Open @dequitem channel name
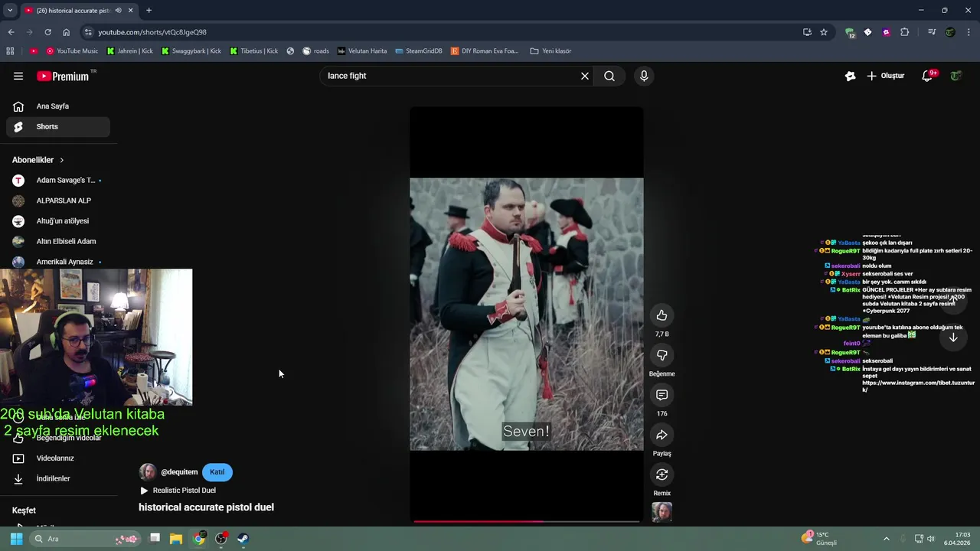Screen dimensions: 980x551 point(179,472)
